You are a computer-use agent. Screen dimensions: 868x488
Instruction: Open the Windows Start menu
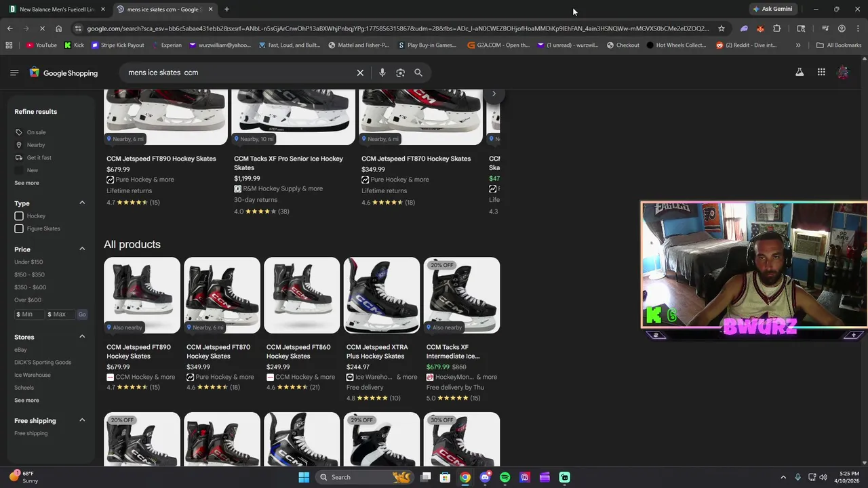[304, 477]
